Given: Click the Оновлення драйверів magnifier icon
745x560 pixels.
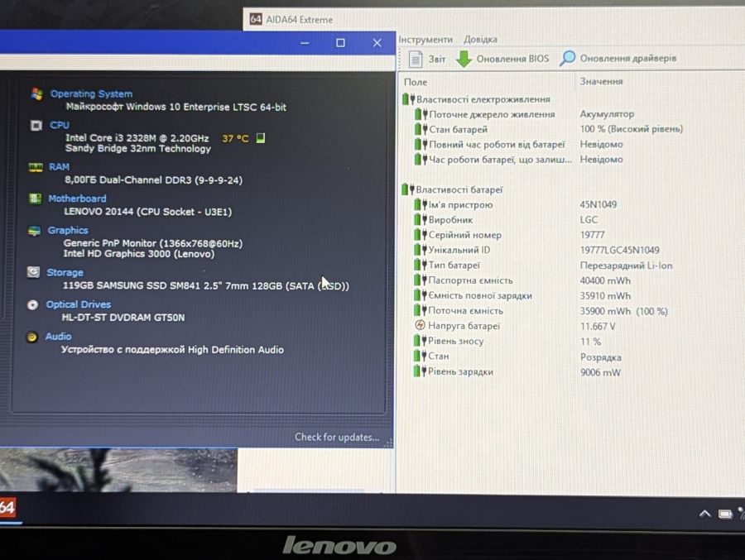Looking at the screenshot, I should [567, 59].
